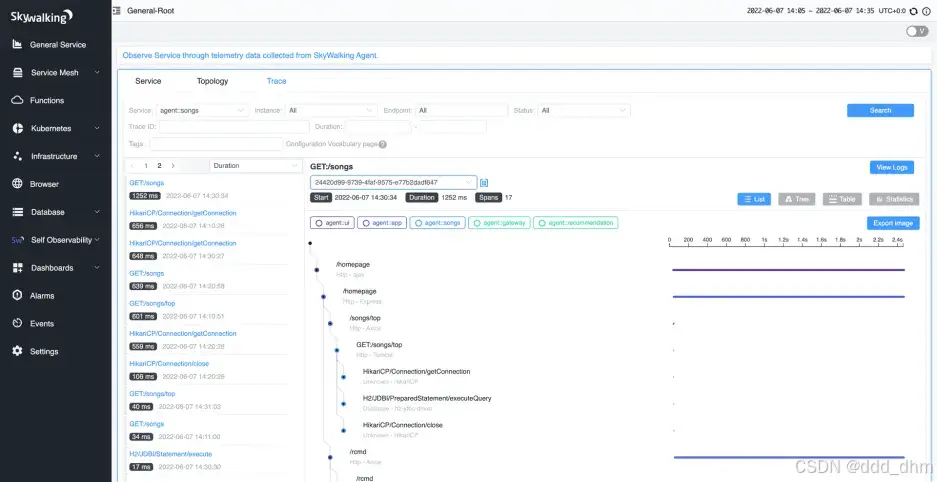Go to next page arrow in trace list
This screenshot has height=482, width=937.
[173, 165]
